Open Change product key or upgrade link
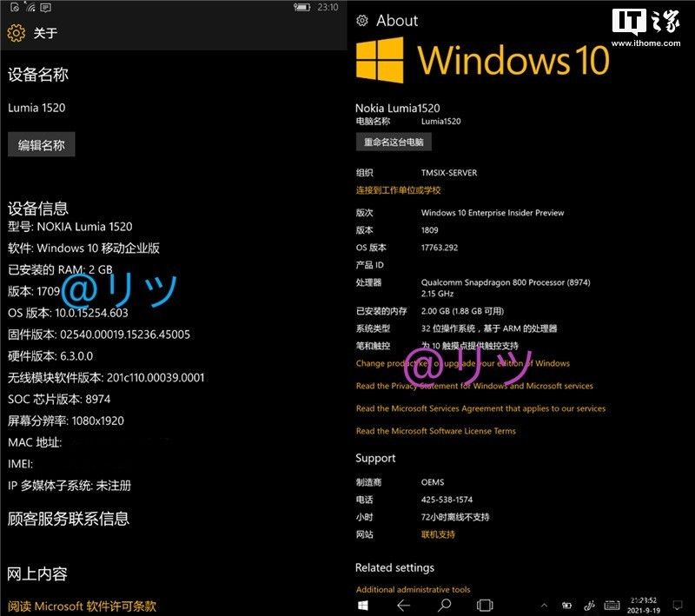Image resolution: width=695 pixels, height=616 pixels. 463,363
